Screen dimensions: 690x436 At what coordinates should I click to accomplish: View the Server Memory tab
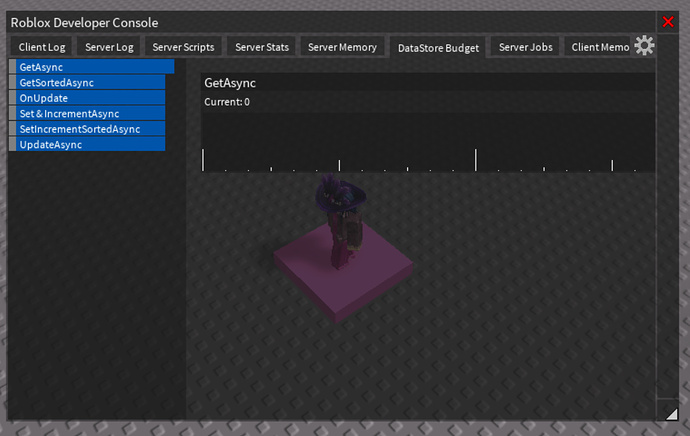click(342, 47)
